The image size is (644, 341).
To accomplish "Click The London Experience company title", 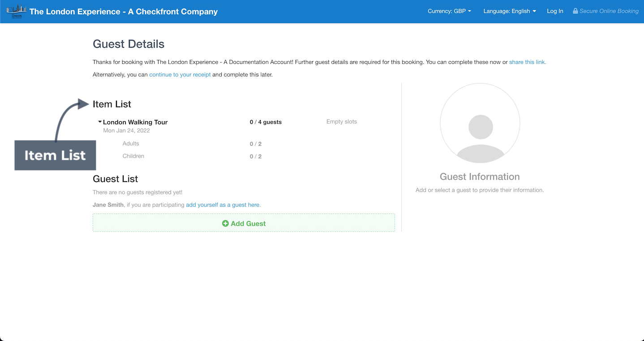I will (x=124, y=12).
